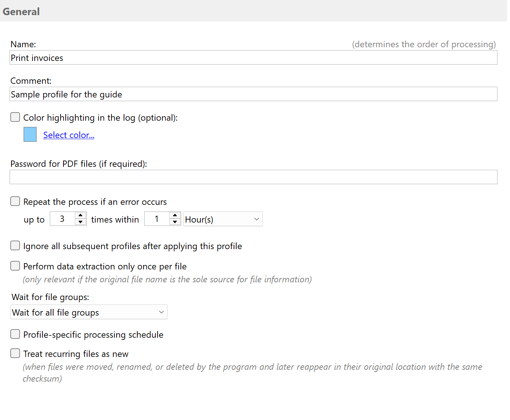Enable 'Ignore all subsequent profiles after applying this profile'
The width and height of the screenshot is (510, 420).
click(x=15, y=245)
